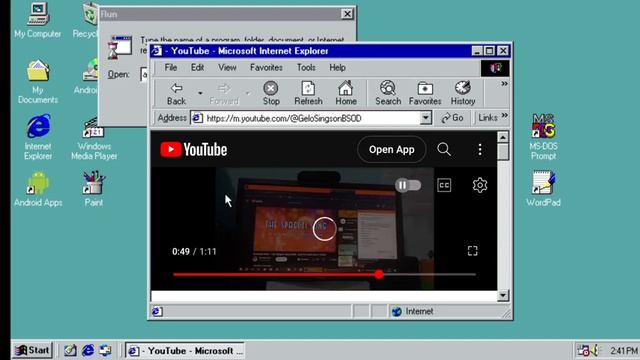Refresh the YouTube page
The image size is (640, 360).
coord(308,93)
